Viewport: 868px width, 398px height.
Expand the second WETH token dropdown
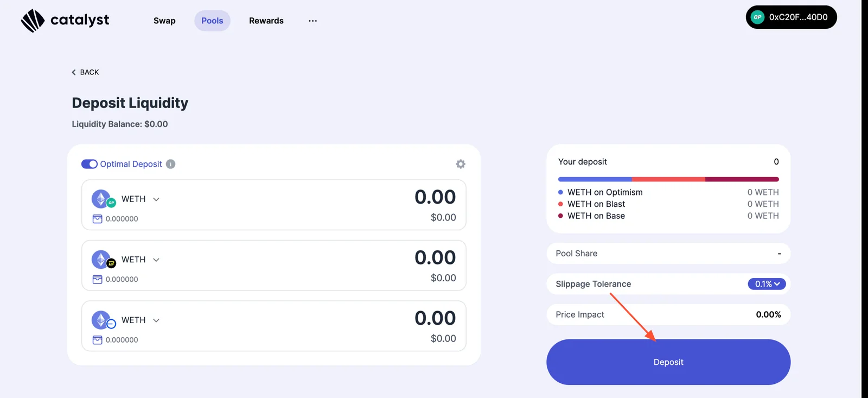click(156, 260)
